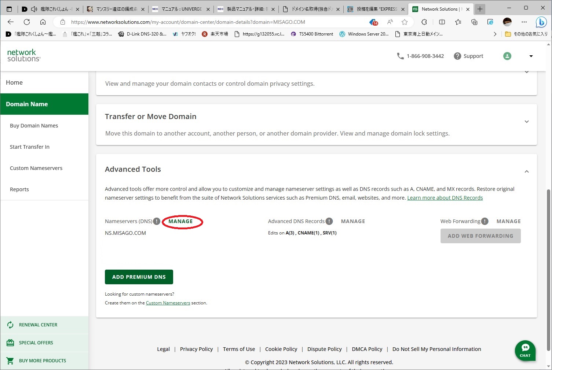
Task: Click MANAGE next to Advanced DNS Records
Action: (x=353, y=221)
